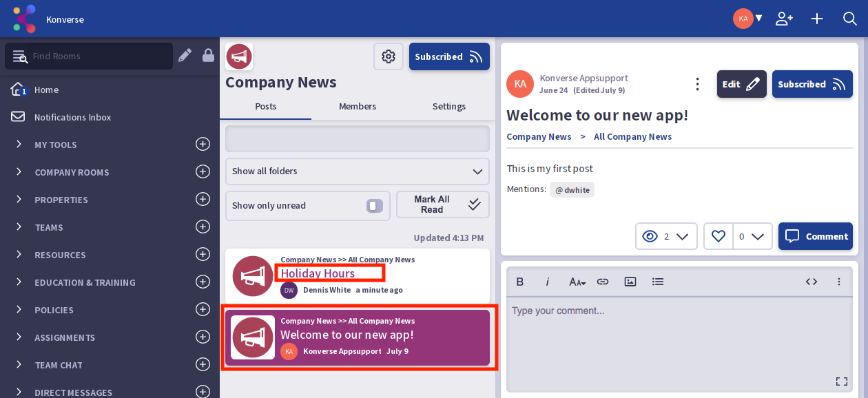Viewport: 868px width, 398px height.
Task: Click the post search bar above folders
Action: [x=358, y=138]
